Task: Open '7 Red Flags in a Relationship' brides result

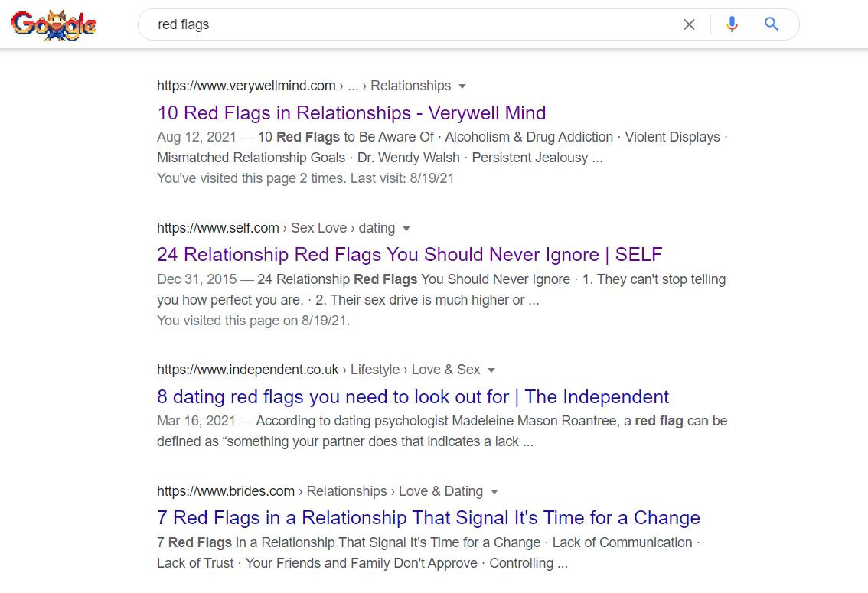Action: (429, 518)
